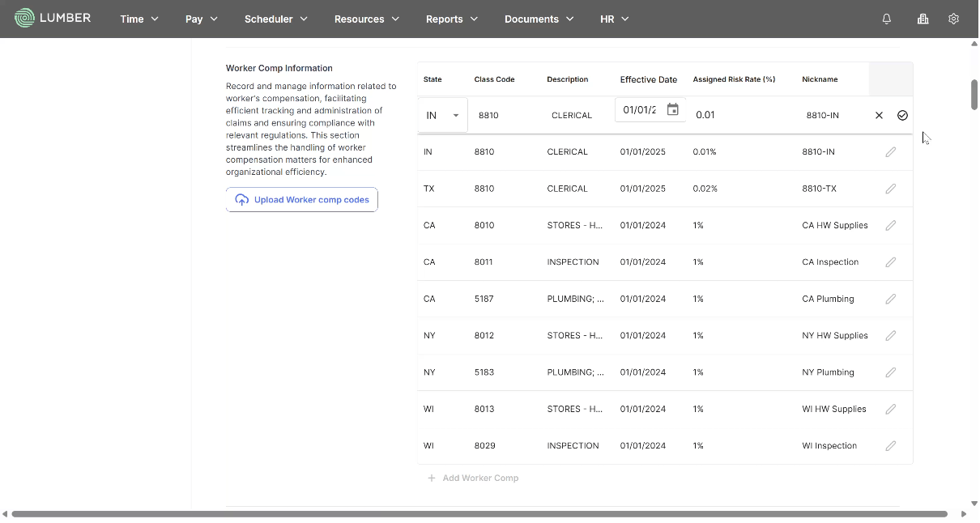980x523 pixels.
Task: Click class code 8013 cell
Action: (484, 409)
